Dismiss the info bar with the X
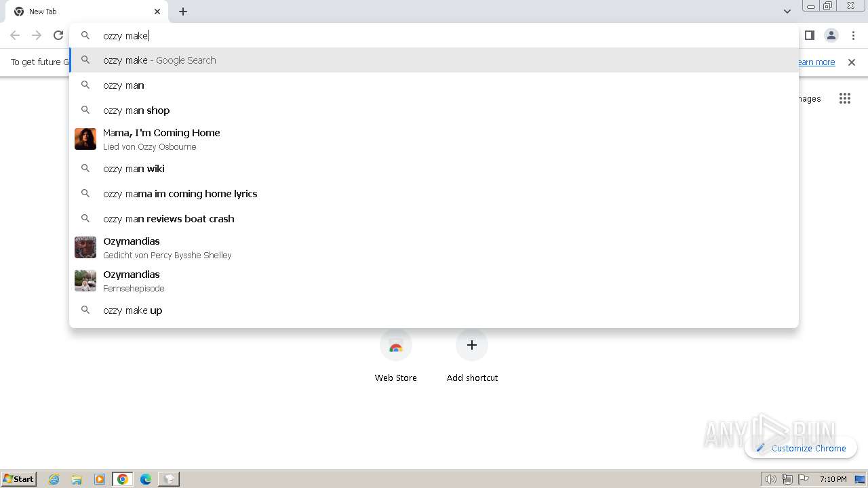 pos(852,62)
